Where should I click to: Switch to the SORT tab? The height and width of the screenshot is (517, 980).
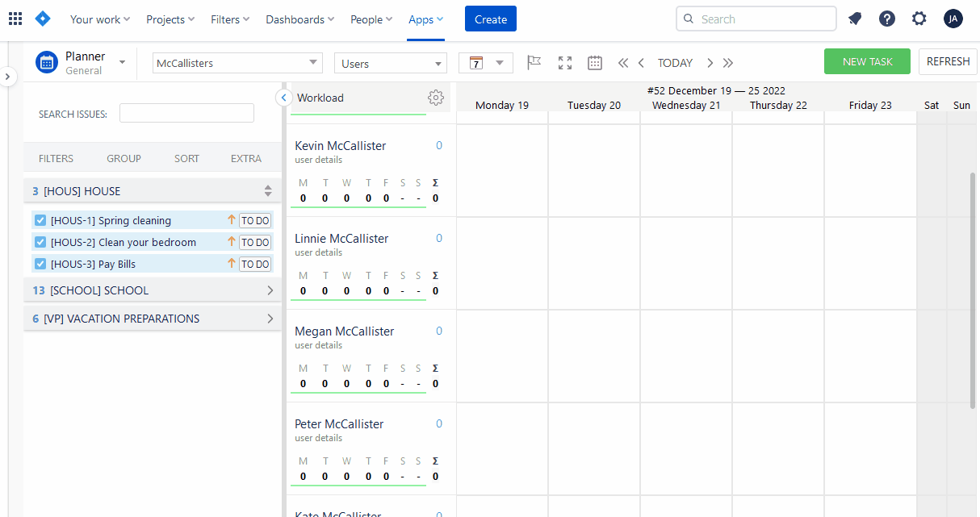[x=186, y=159]
